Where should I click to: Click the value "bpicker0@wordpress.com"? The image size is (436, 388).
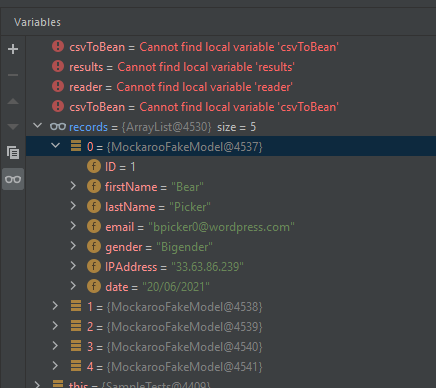click(x=221, y=227)
